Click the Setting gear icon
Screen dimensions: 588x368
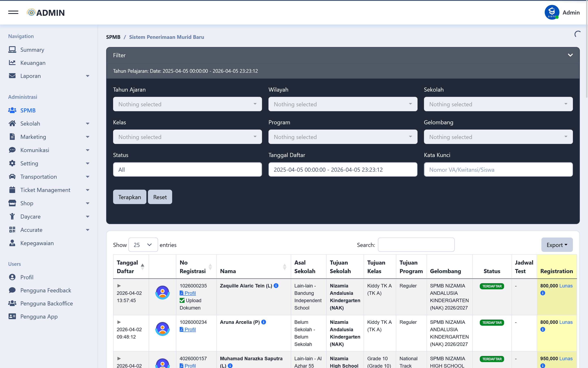[x=12, y=163]
